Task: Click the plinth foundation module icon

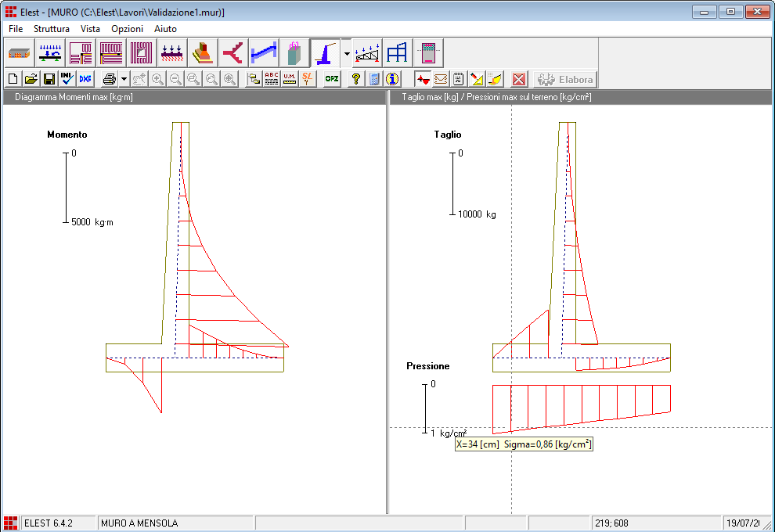Action: click(x=203, y=53)
